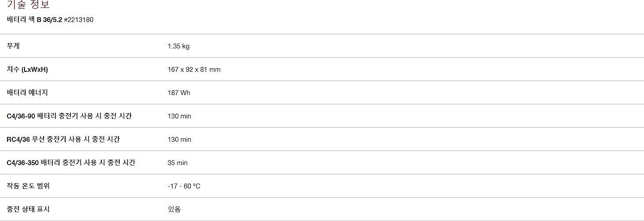Viewport: 644px width, 221px height.
Task: Click the 치수 (LxWxH) label
Action: click(27, 70)
